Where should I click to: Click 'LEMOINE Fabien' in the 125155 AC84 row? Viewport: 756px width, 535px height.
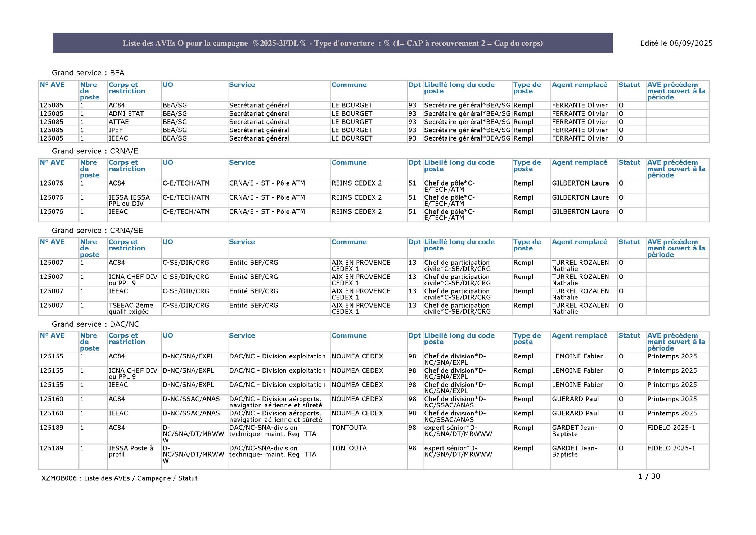578,356
